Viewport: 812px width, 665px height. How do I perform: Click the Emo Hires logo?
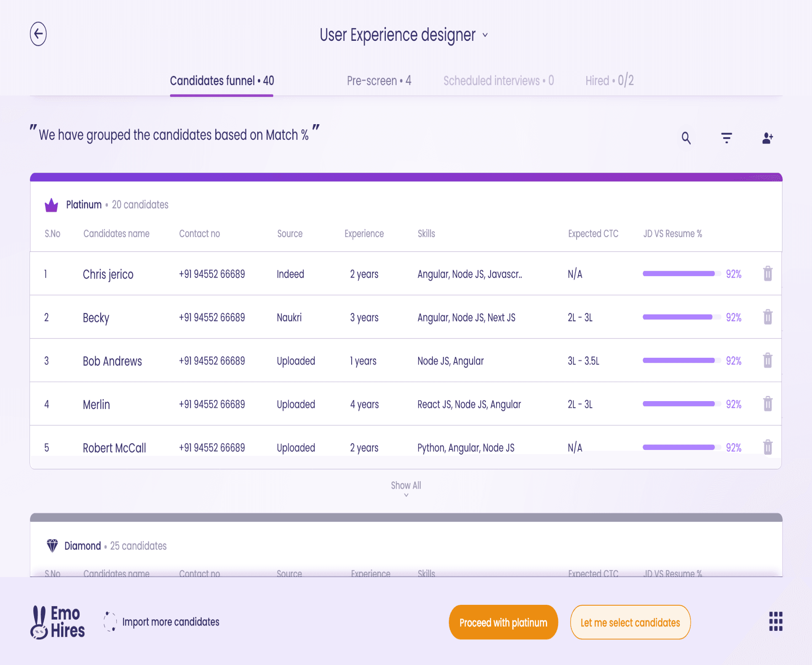tap(58, 622)
